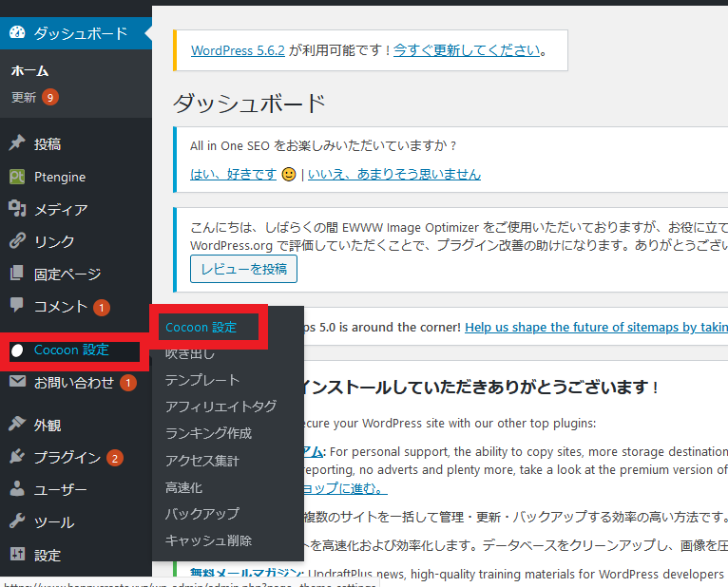The image size is (728, 587).
Task: Select 吹き出し in the flyout submenu
Action: tap(190, 354)
